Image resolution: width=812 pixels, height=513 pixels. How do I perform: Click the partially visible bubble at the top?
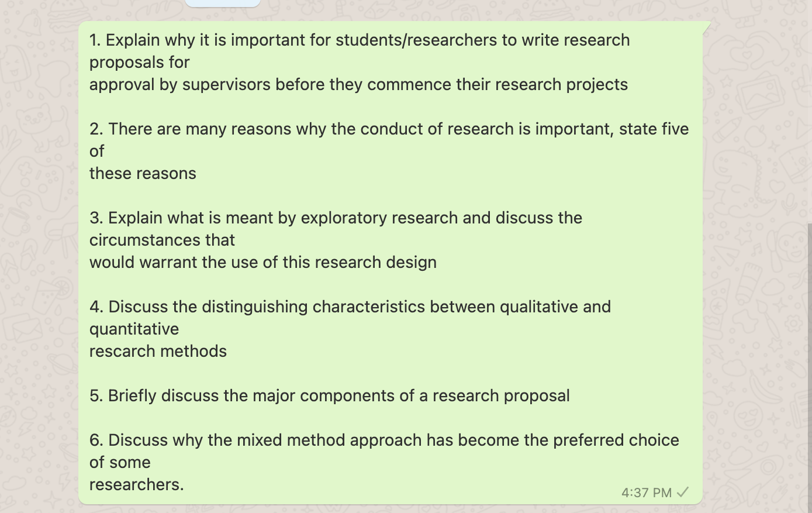point(222,4)
